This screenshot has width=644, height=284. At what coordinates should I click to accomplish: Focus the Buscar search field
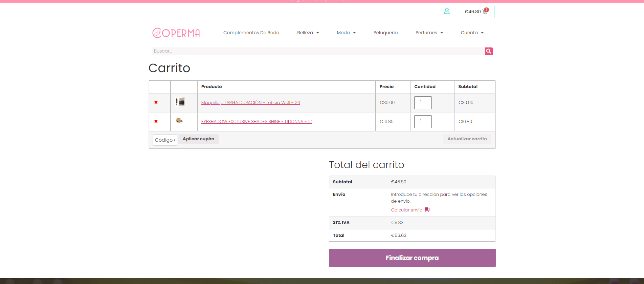click(318, 51)
